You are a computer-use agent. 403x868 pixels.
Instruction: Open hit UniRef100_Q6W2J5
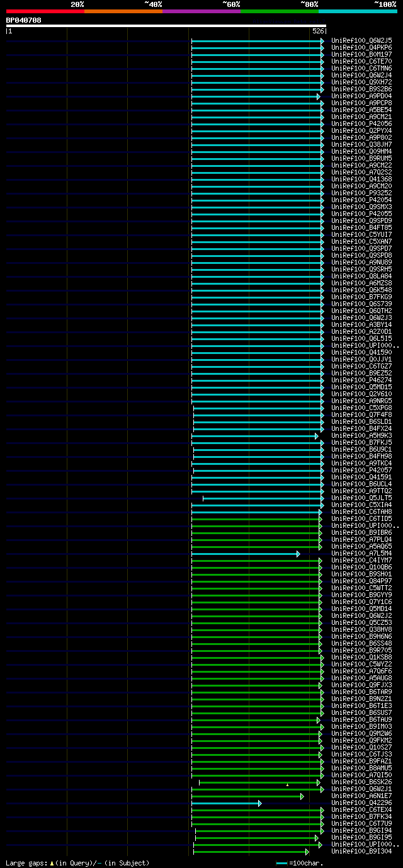point(362,40)
